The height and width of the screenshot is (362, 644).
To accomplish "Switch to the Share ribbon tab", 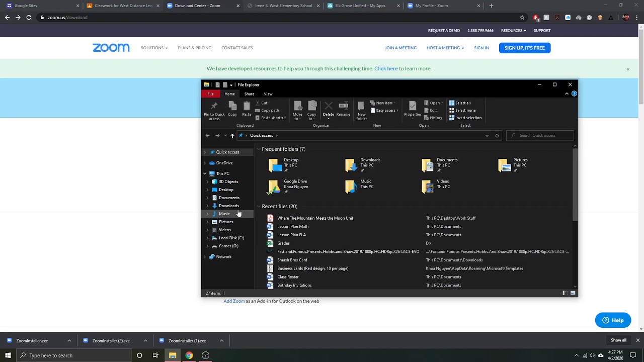I will click(x=249, y=94).
